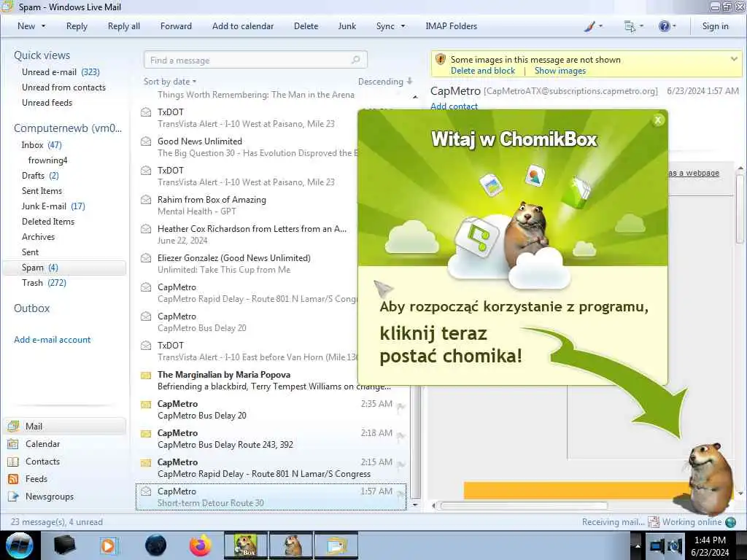747x560 pixels.
Task: Click Show images link
Action: tap(560, 71)
